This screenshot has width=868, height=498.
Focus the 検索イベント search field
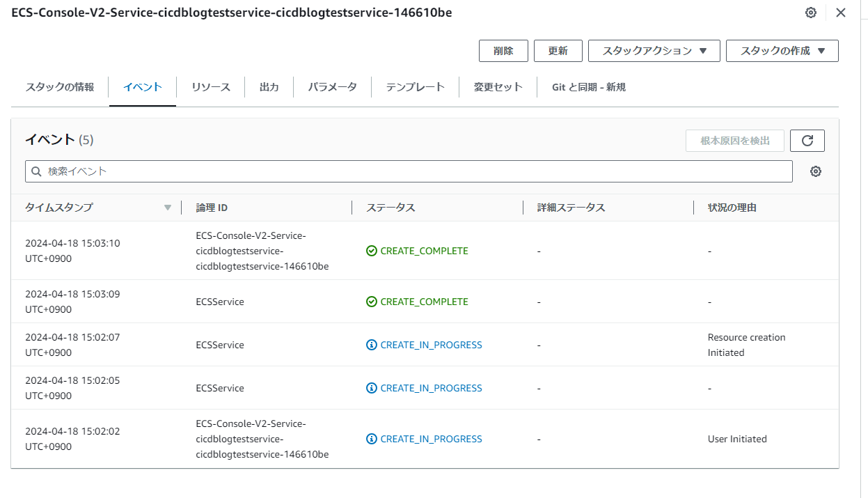tap(409, 171)
